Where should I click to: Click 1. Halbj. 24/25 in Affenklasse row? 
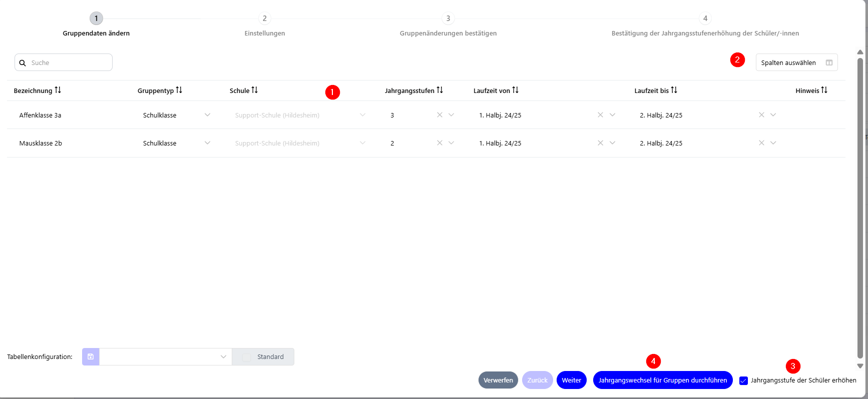pyautogui.click(x=500, y=115)
